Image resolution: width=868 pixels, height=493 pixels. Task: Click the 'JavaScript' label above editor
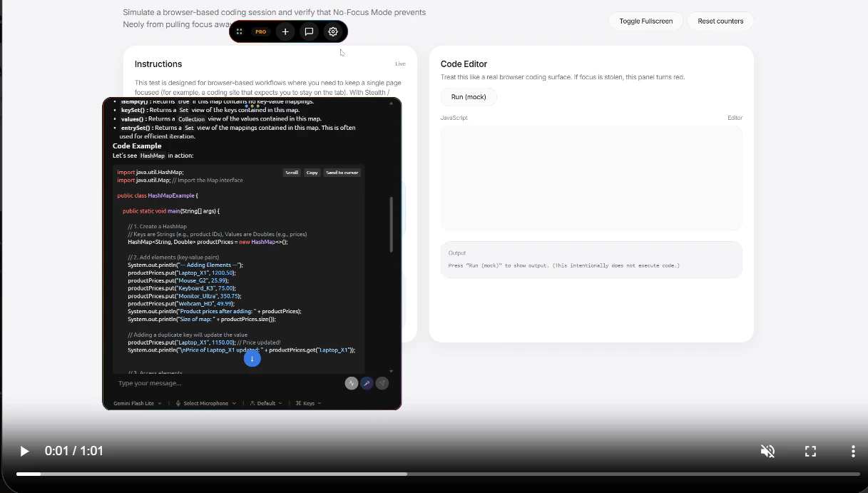pos(454,118)
